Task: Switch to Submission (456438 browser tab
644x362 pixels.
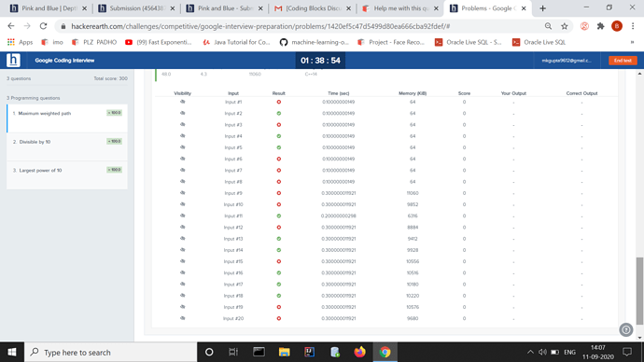Action: pos(136,8)
